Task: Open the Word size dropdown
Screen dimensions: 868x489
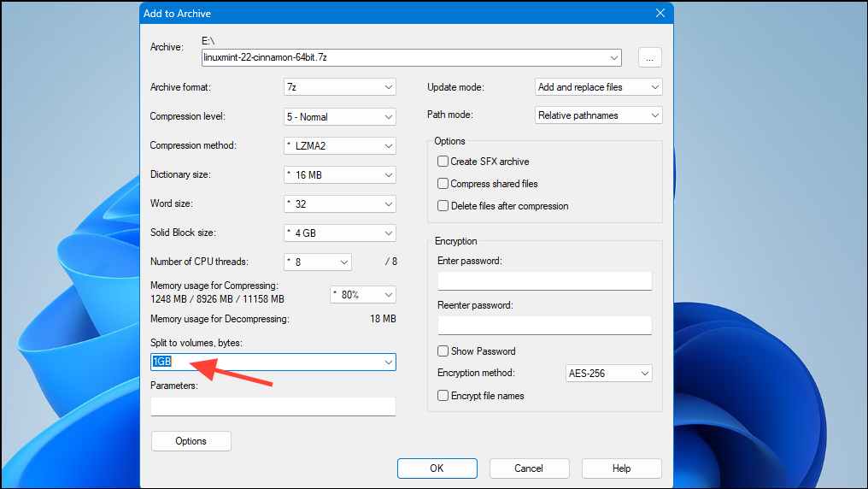Action: 340,203
